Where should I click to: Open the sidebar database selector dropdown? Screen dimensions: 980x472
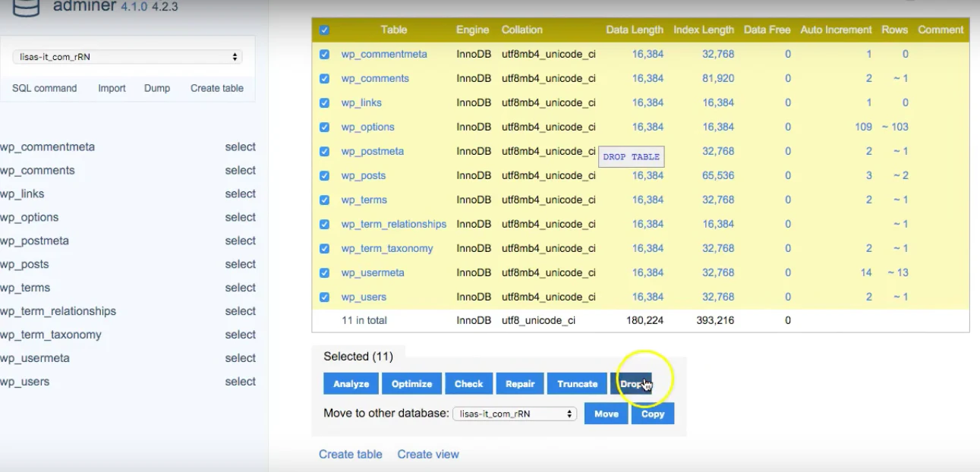pos(127,57)
